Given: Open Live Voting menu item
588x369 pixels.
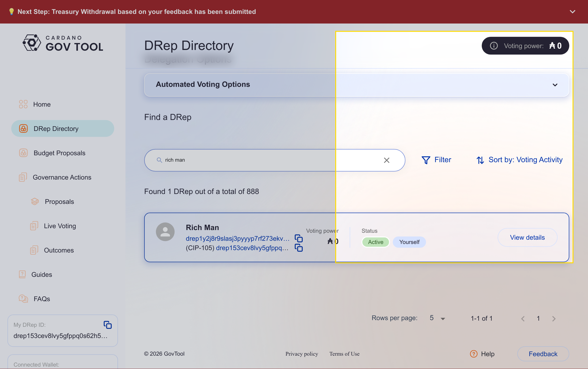Looking at the screenshot, I should pos(60,226).
